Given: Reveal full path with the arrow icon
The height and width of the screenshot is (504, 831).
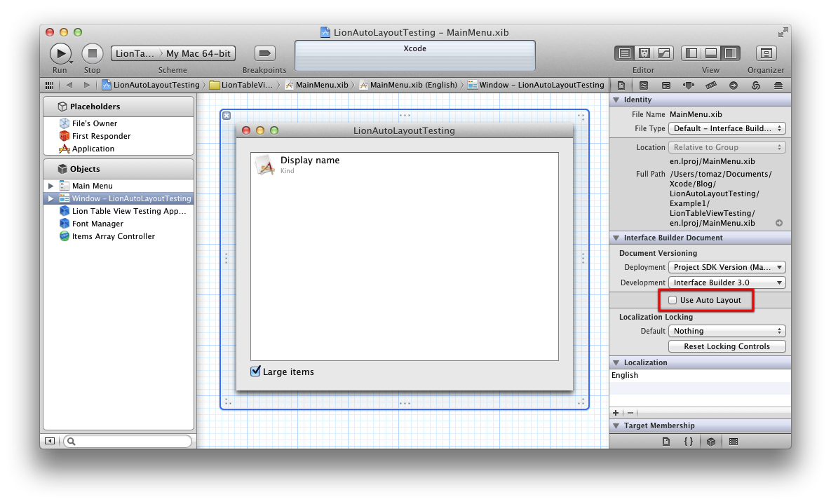Looking at the screenshot, I should click(x=779, y=223).
